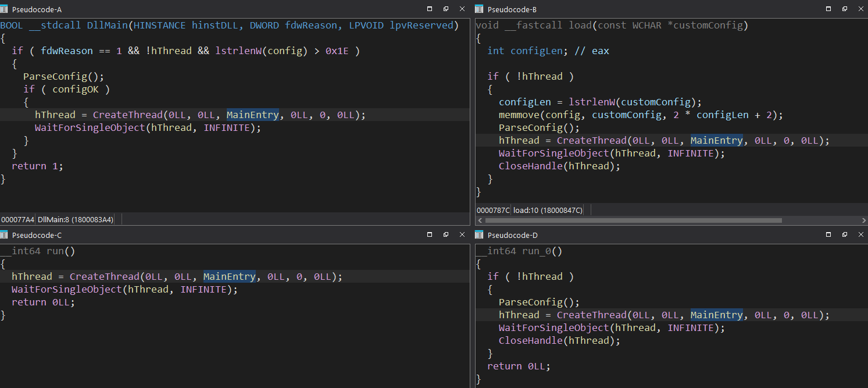Float the Pseudocode-C pane
Screen dimensions: 868x388
point(446,234)
